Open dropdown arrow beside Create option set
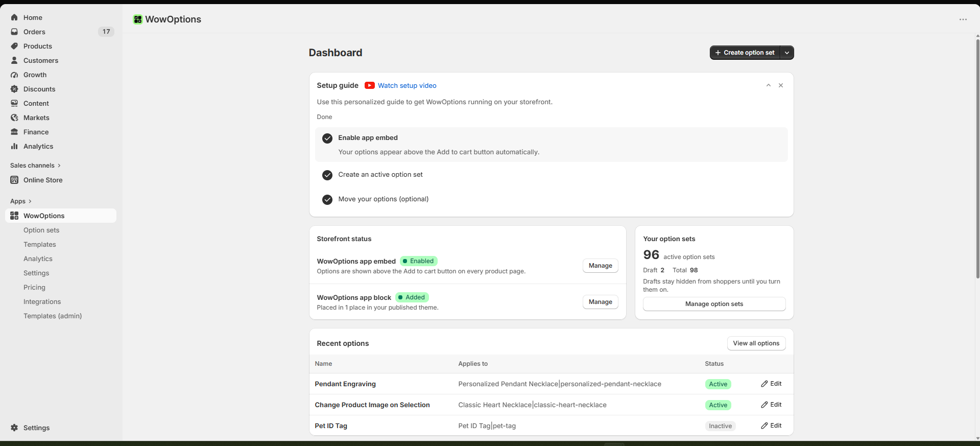The height and width of the screenshot is (446, 980). click(x=787, y=53)
